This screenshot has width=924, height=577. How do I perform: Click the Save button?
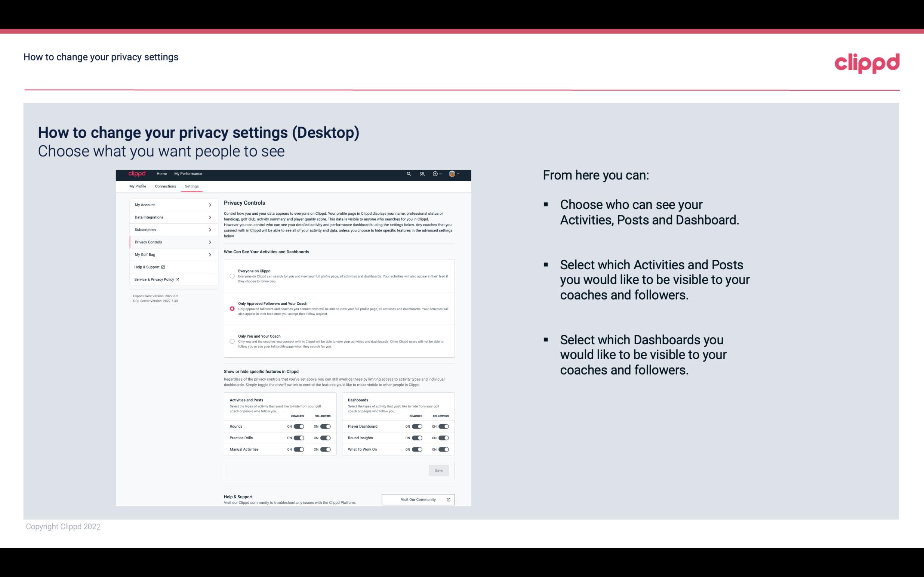[438, 470]
